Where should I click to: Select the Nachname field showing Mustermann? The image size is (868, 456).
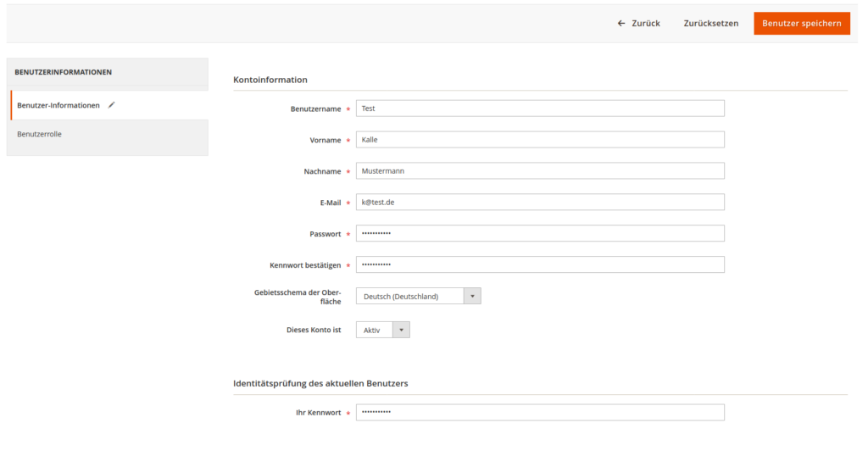click(x=540, y=171)
